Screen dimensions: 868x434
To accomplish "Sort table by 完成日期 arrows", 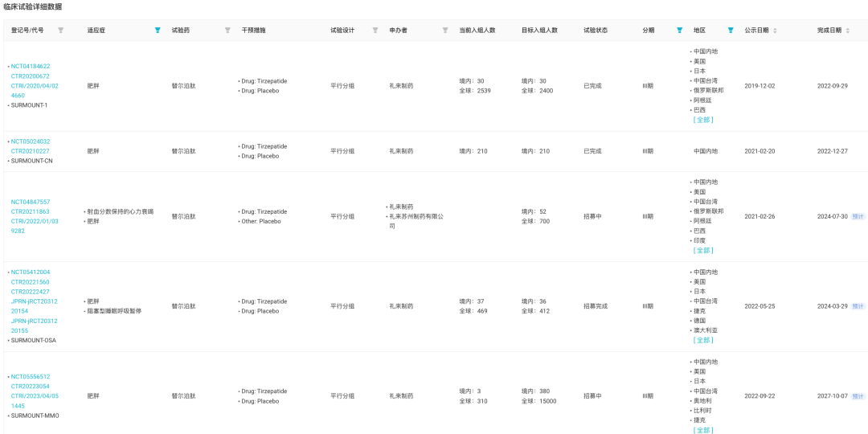I will [x=847, y=31].
